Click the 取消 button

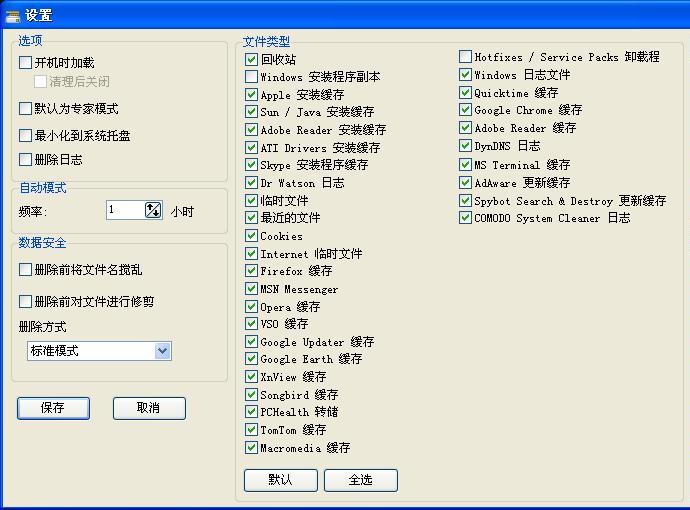click(149, 408)
